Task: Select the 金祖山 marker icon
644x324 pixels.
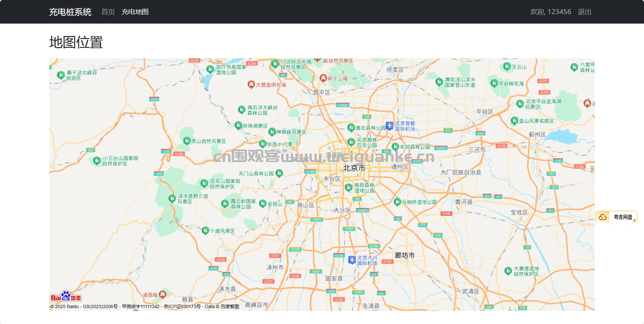Action: tap(263, 204)
